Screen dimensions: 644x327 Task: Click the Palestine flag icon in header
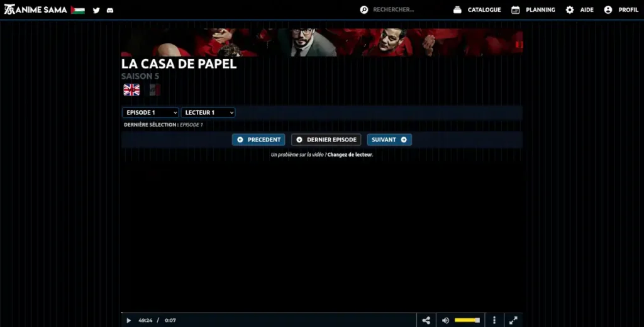point(77,10)
